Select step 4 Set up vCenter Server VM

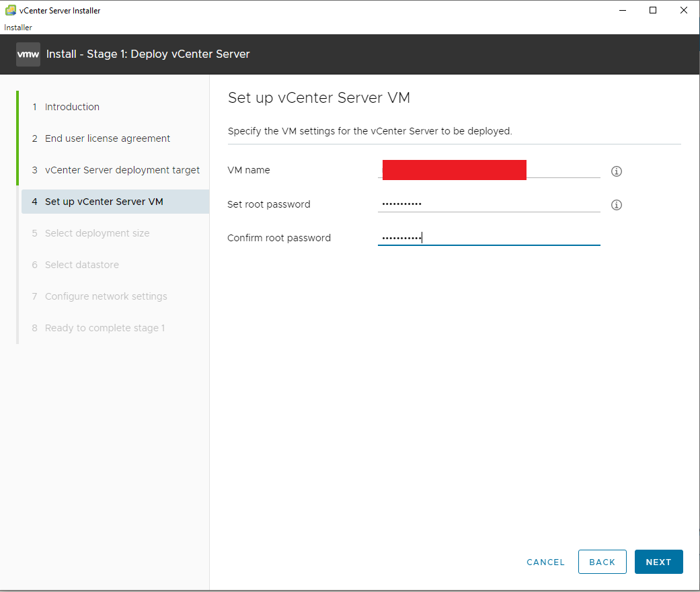[115, 202]
